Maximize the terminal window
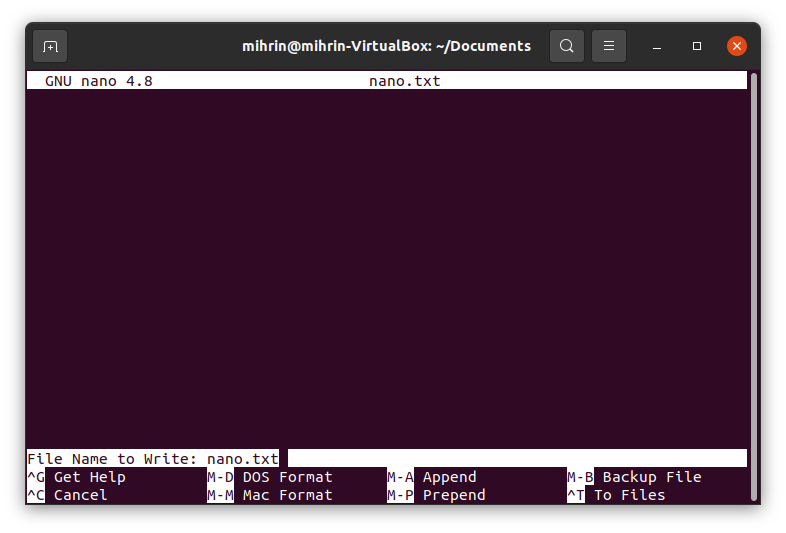Screen dimensions: 786x533 (x=697, y=46)
